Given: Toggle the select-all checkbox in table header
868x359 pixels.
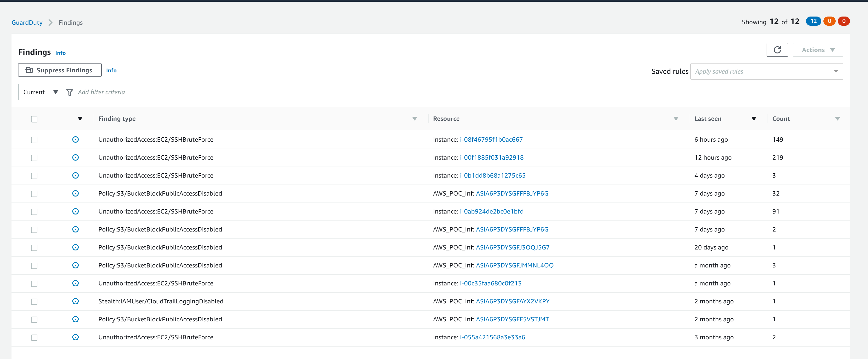Looking at the screenshot, I should (34, 119).
